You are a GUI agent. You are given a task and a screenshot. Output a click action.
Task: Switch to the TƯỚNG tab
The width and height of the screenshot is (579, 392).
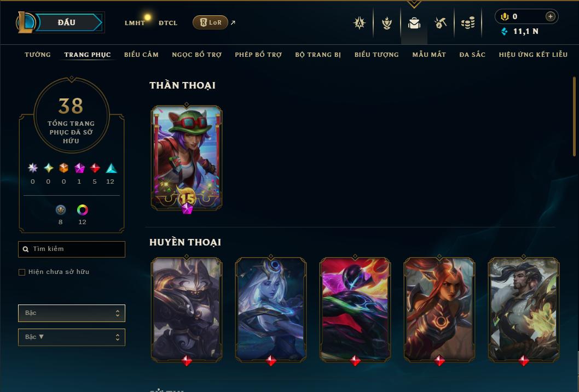pos(38,55)
